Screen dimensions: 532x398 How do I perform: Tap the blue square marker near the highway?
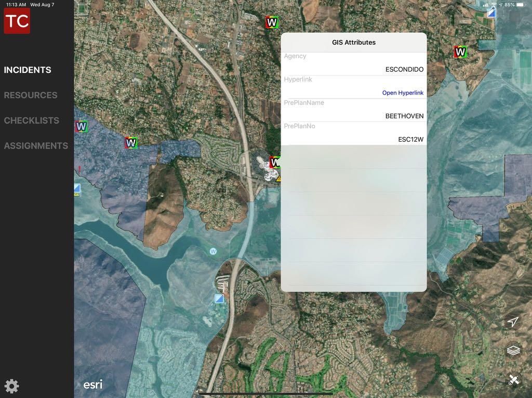(x=220, y=298)
